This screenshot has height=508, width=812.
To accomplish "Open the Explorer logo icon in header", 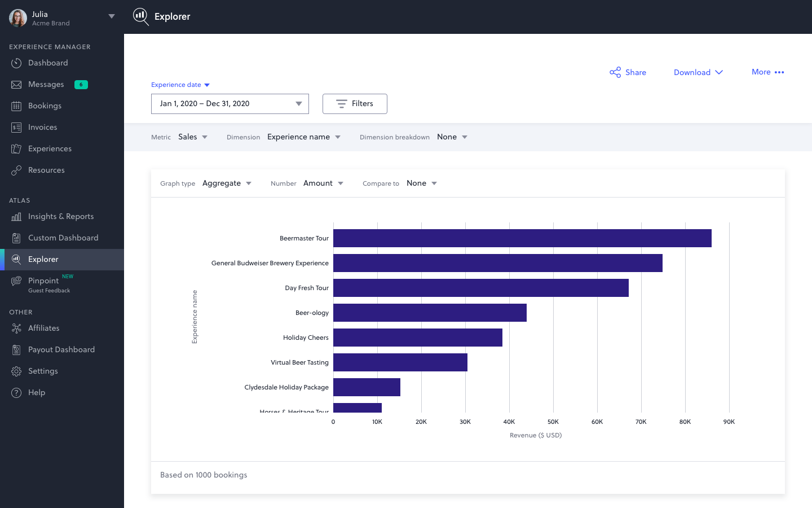I will coord(141,17).
